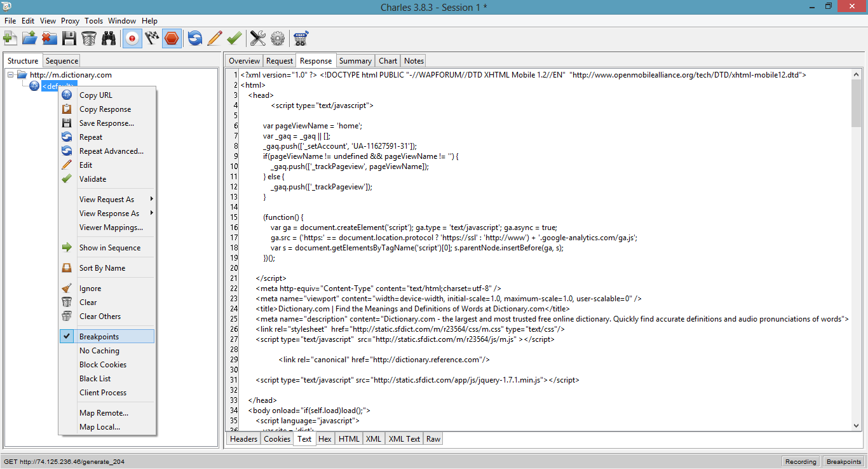Open the Edit menu
This screenshot has width=868, height=469.
click(28, 21)
